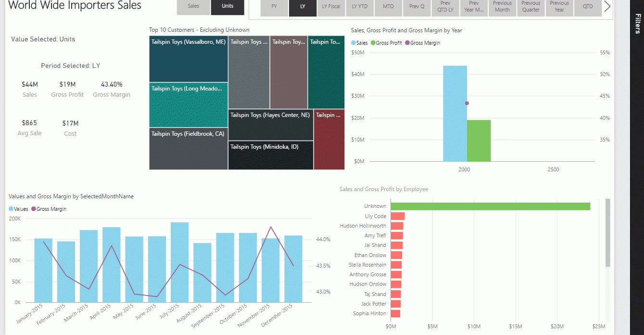Switch the value selector to Sales
The height and width of the screenshot is (335, 644).
click(x=193, y=7)
